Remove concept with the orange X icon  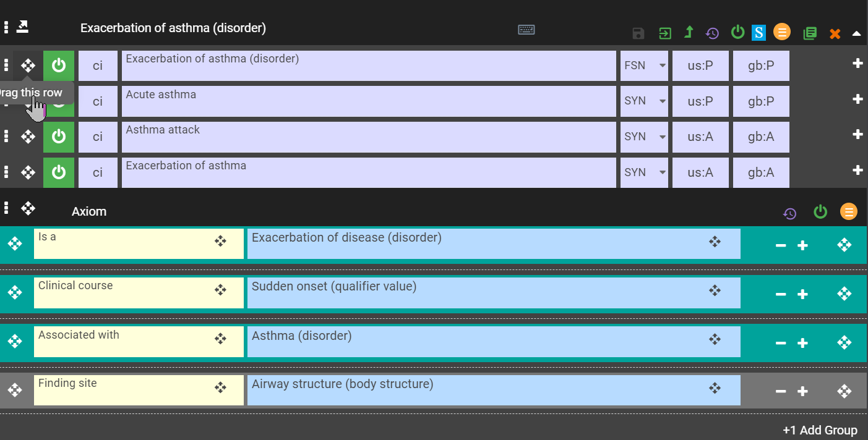point(835,34)
